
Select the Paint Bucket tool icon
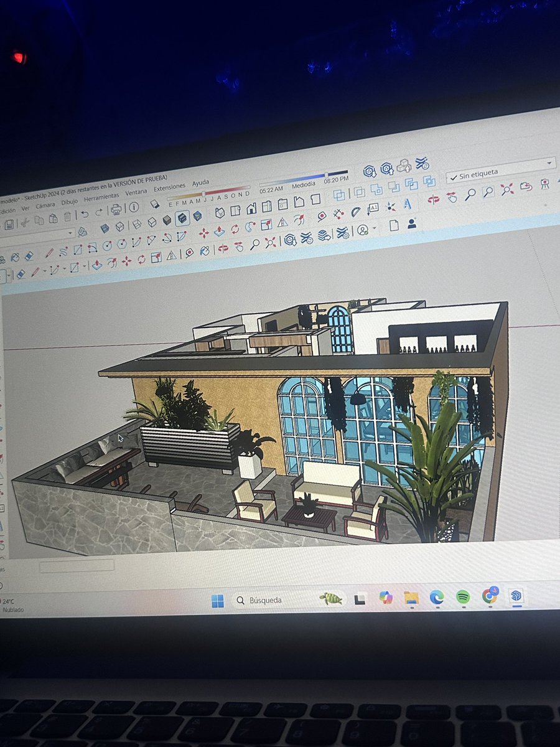pyautogui.click(x=15, y=257)
